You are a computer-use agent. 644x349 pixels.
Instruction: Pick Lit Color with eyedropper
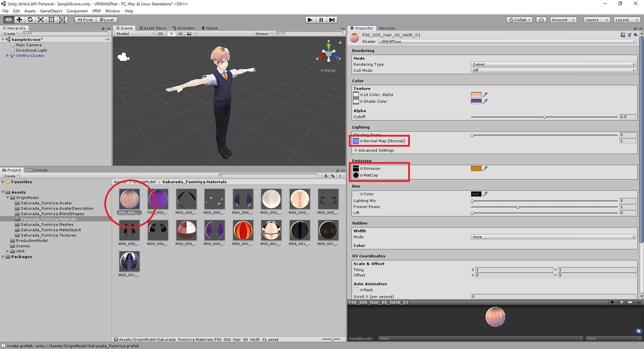click(486, 94)
